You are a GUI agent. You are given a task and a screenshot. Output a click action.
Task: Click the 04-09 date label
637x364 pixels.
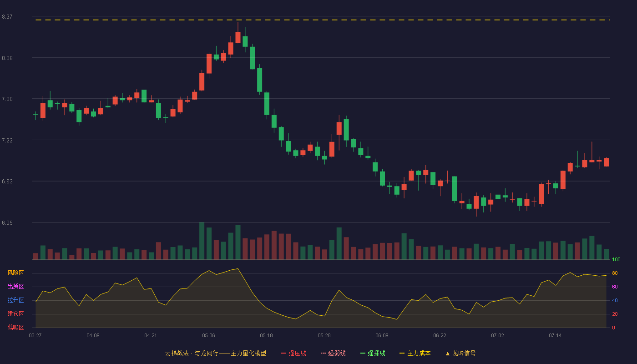tap(93, 335)
